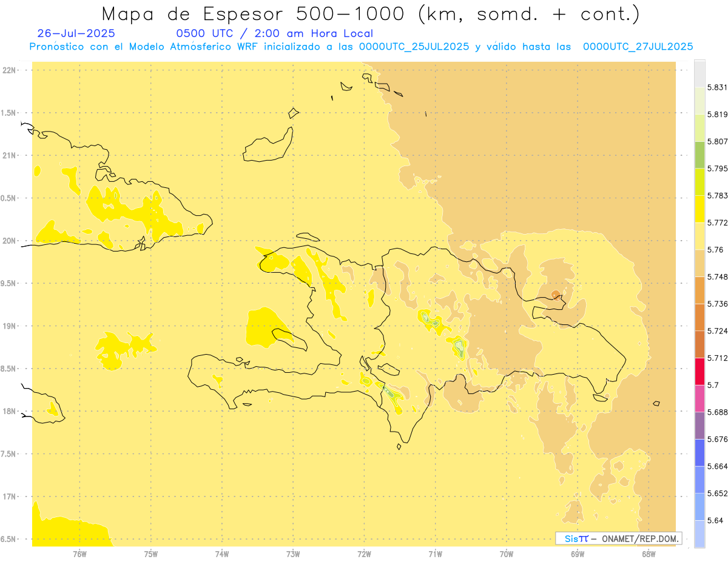Viewport: 728px width, 562px height.
Task: Select the '75W' longitude label
Action: 150,554
